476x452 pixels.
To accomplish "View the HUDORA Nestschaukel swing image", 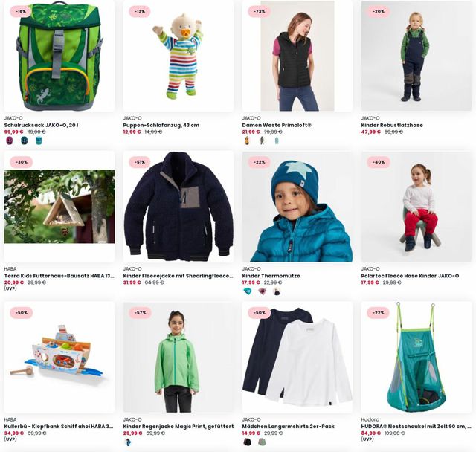I will tap(416, 357).
